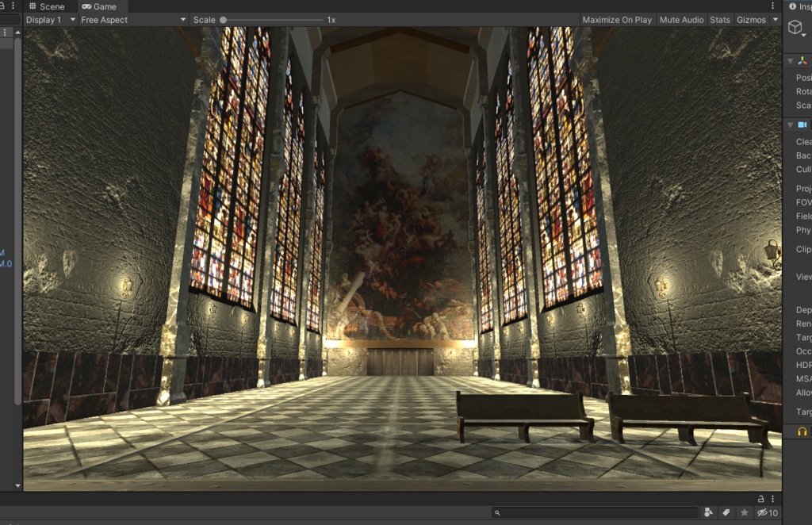Enable Mute Audio in the Game view
Viewport: 812px width, 525px height.
point(680,20)
